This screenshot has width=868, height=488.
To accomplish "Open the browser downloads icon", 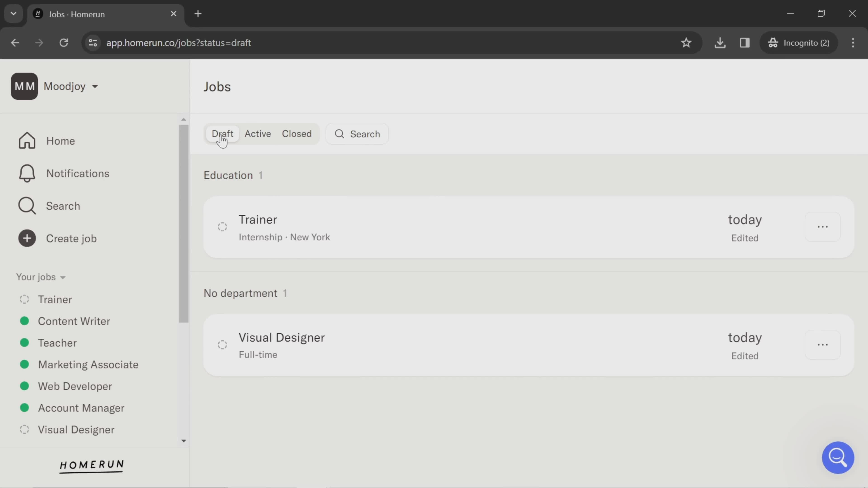I will point(720,43).
